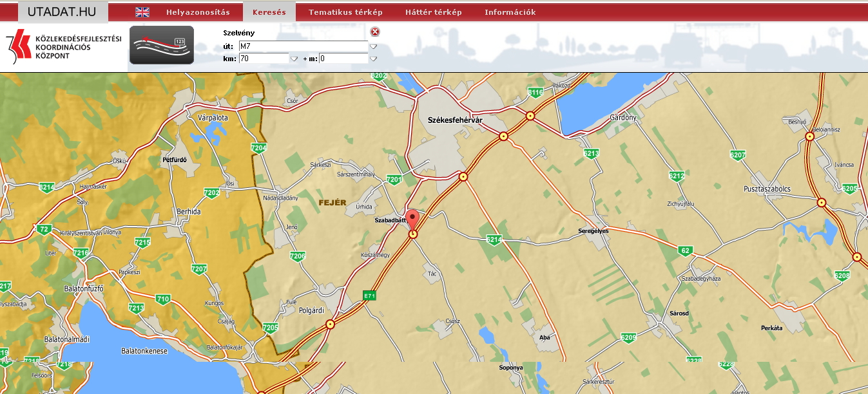
Task: Click the road section search icon
Action: (x=161, y=45)
